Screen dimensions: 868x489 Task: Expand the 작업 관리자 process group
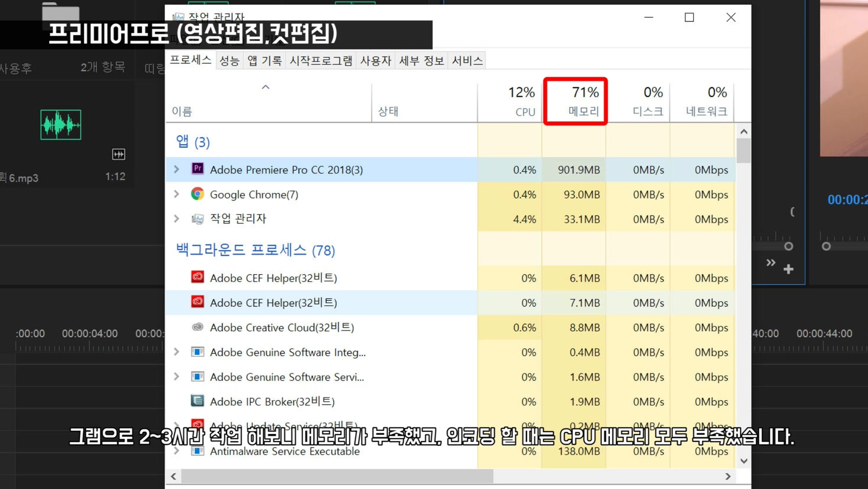click(177, 219)
